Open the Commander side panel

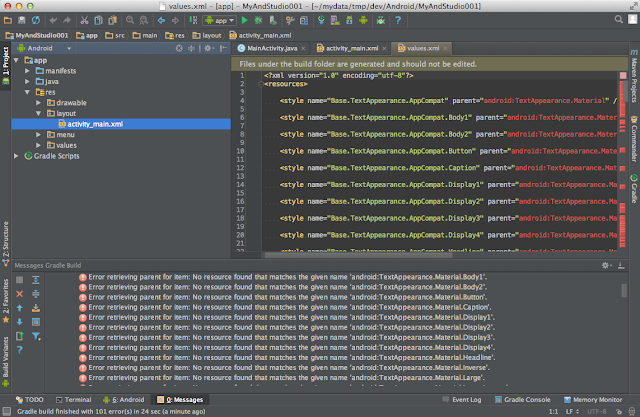click(634, 139)
